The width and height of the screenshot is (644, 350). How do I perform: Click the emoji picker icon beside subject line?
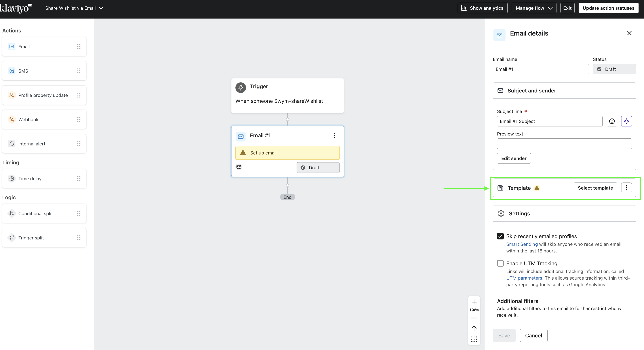pos(612,121)
